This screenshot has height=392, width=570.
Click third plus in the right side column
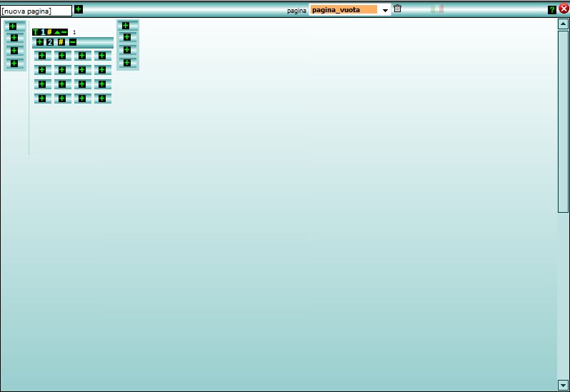pos(127,50)
